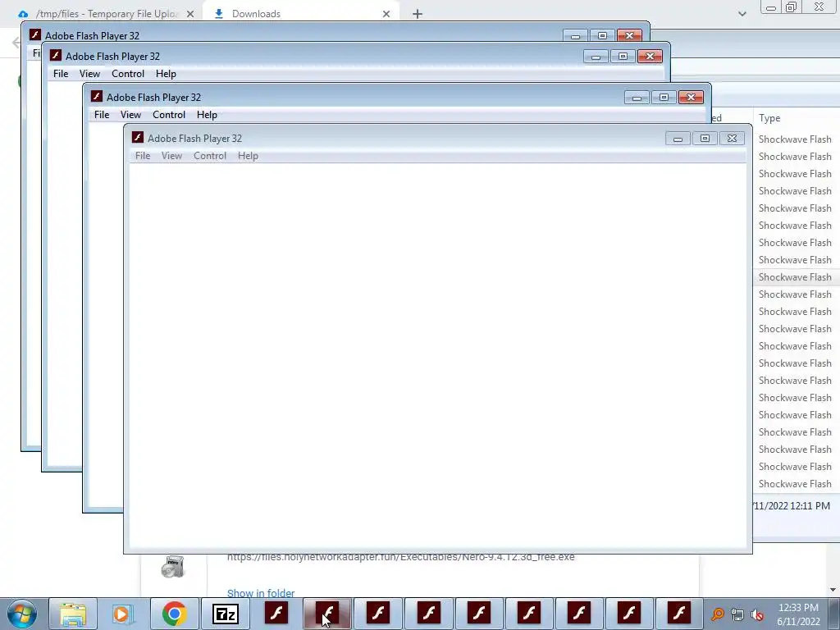Click the Flash logo of the backmost Flash Player window

pyautogui.click(x=34, y=34)
